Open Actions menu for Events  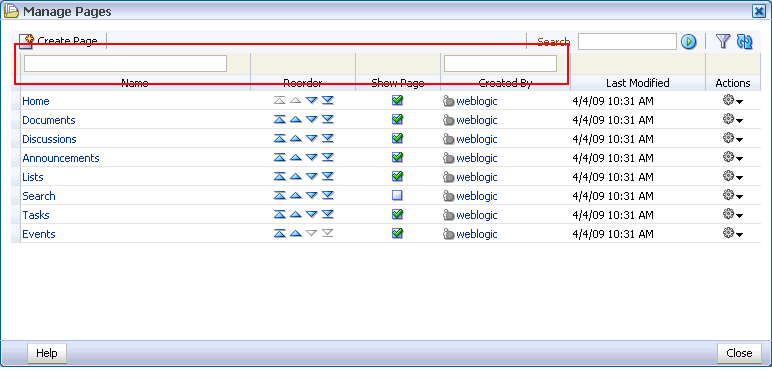[733, 234]
